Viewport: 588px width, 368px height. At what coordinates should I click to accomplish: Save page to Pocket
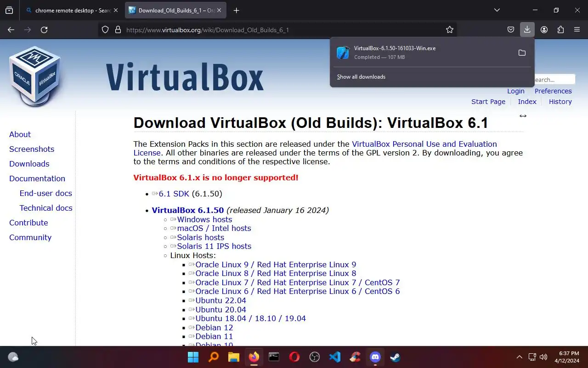[x=511, y=29]
